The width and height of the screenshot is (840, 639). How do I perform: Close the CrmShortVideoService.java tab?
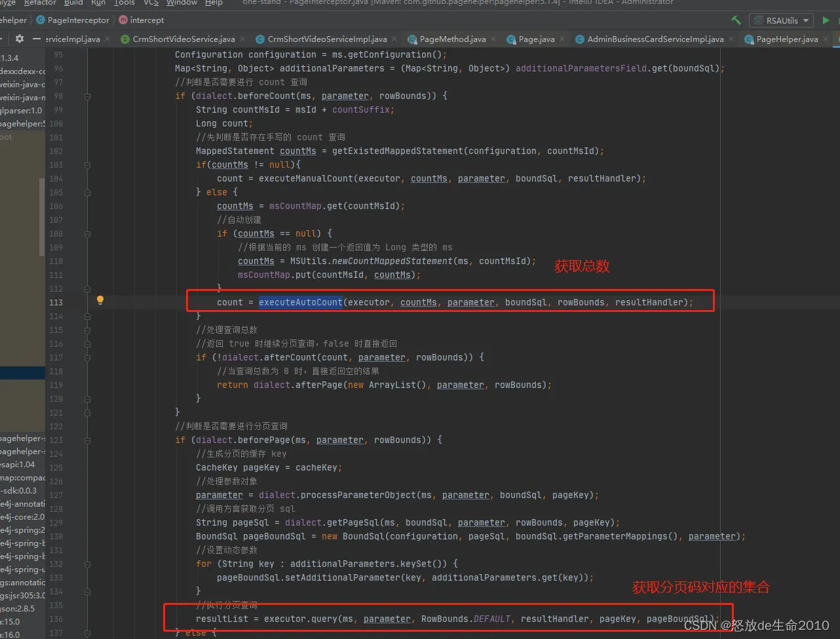(x=242, y=39)
